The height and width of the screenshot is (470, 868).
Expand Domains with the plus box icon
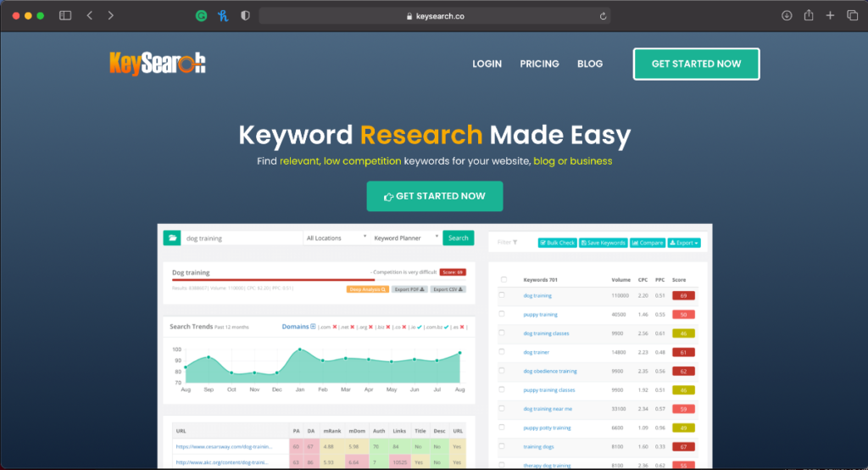click(x=314, y=327)
